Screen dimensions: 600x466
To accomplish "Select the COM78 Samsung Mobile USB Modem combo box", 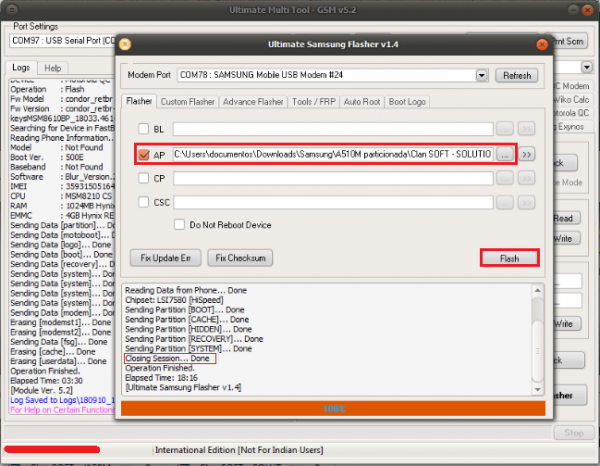I will click(332, 75).
